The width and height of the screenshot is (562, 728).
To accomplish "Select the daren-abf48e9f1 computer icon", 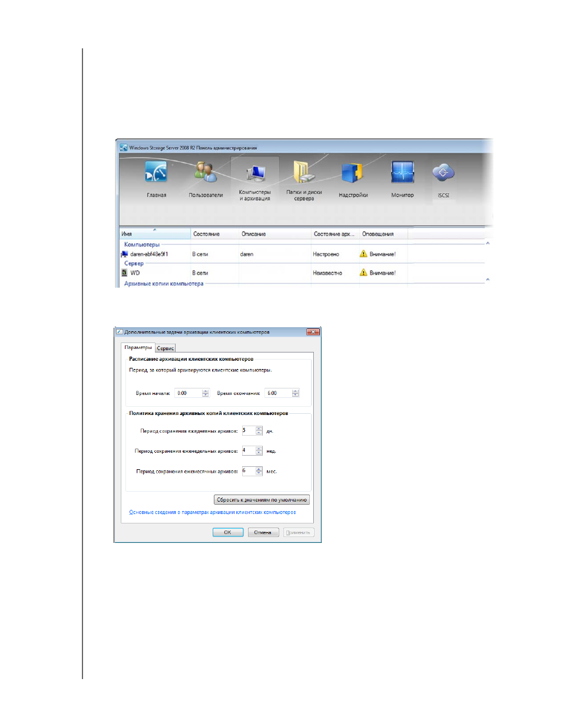I will pos(124,254).
